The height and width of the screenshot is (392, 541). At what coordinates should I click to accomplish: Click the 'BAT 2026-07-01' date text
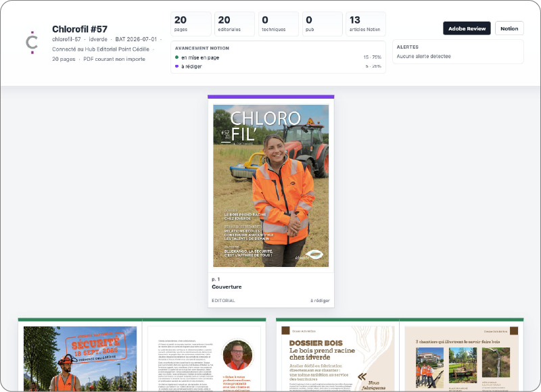(136, 39)
